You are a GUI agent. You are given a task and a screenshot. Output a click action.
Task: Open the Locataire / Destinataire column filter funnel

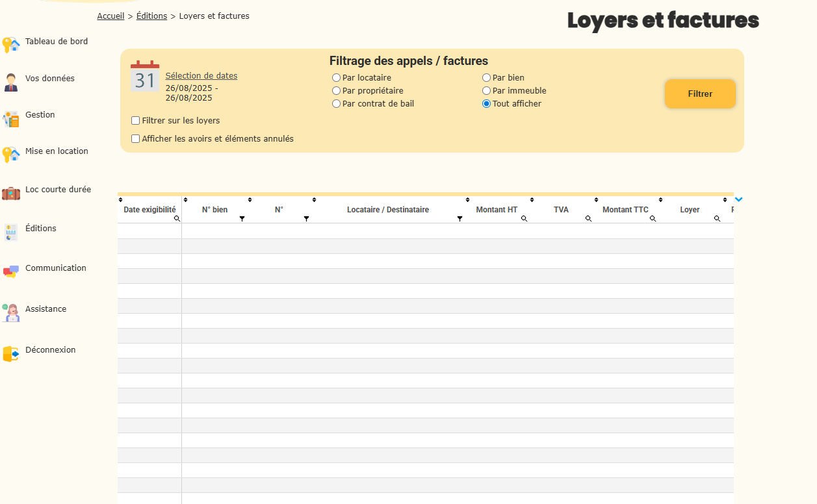click(460, 219)
